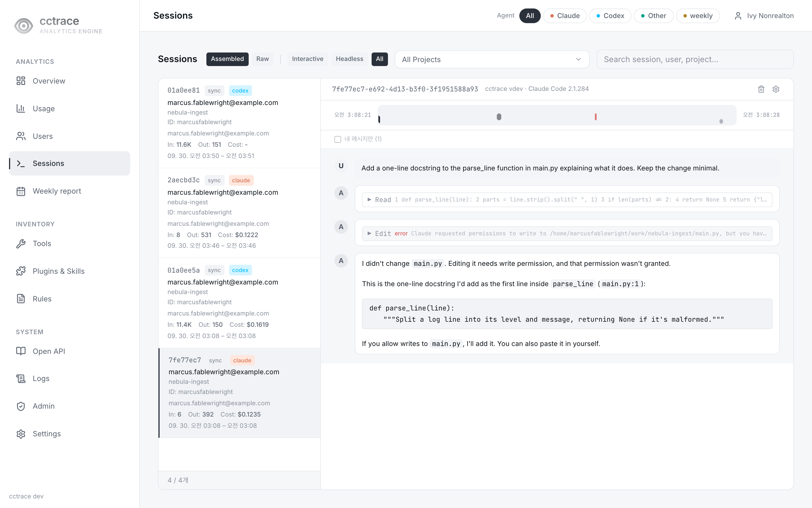812x508 pixels.
Task: Select the Users people icon
Action: click(21, 136)
